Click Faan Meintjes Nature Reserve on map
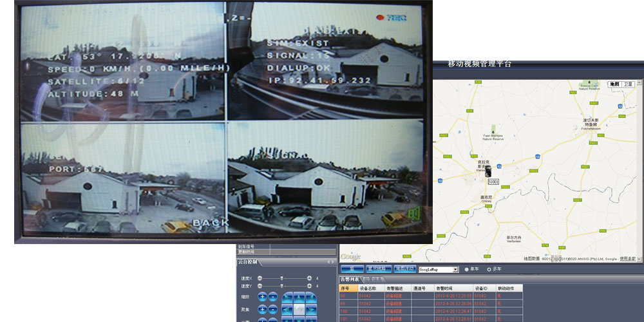This screenshot has width=644, height=322. (x=493, y=137)
